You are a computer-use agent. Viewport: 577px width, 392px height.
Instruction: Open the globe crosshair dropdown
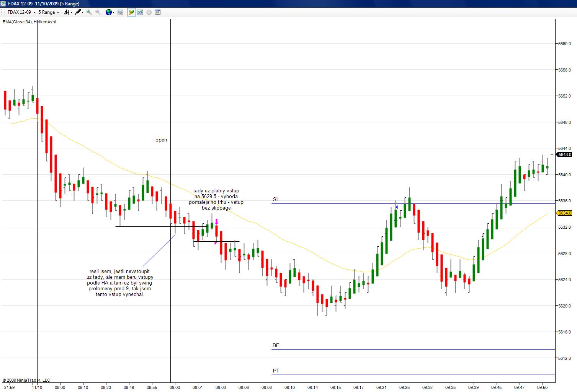110,12
